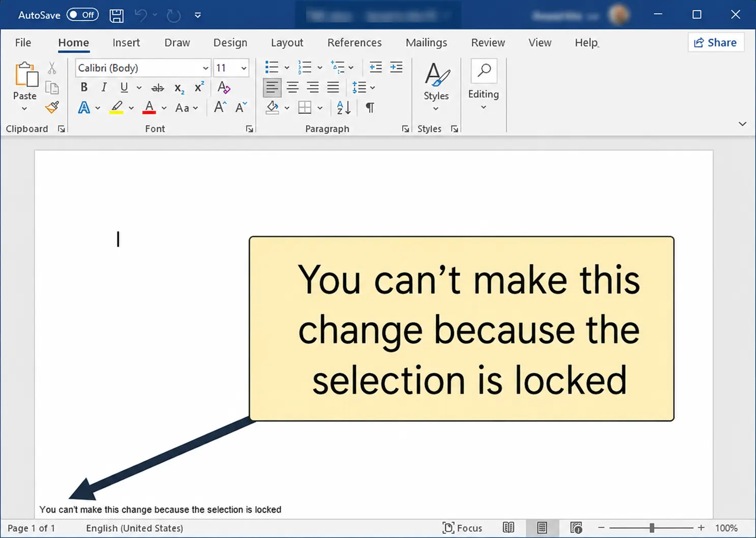Switch to the References tab
Viewport: 756px width, 538px height.
(x=354, y=43)
